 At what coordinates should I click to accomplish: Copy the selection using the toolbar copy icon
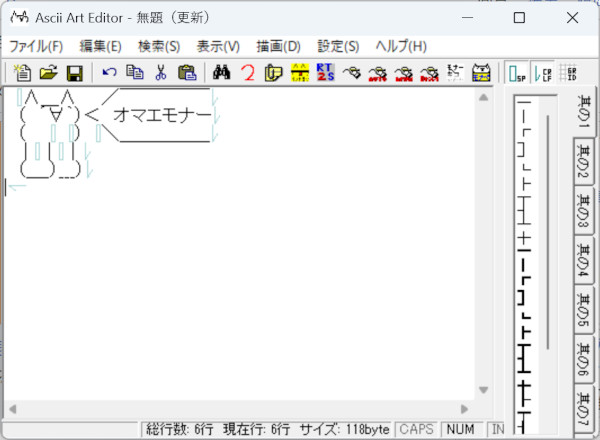coord(135,72)
